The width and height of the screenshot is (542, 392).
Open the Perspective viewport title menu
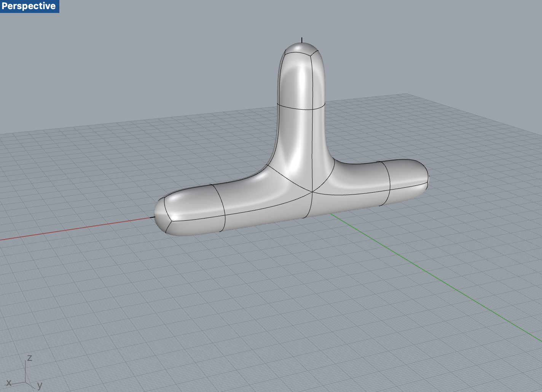coord(30,6)
